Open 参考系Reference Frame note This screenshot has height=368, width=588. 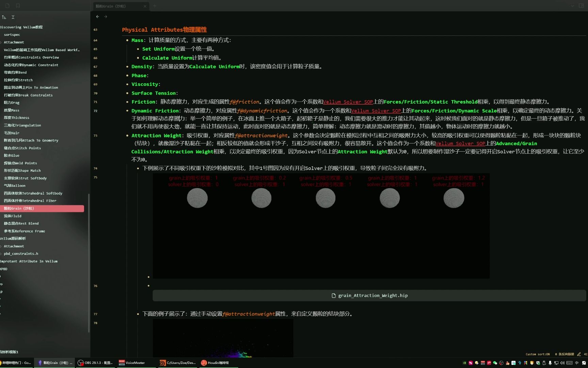coord(24,231)
